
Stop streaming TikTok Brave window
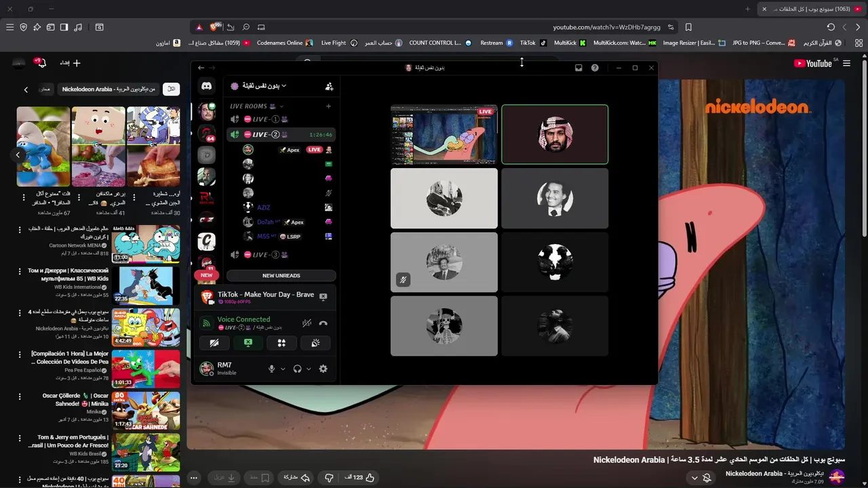tap(323, 297)
